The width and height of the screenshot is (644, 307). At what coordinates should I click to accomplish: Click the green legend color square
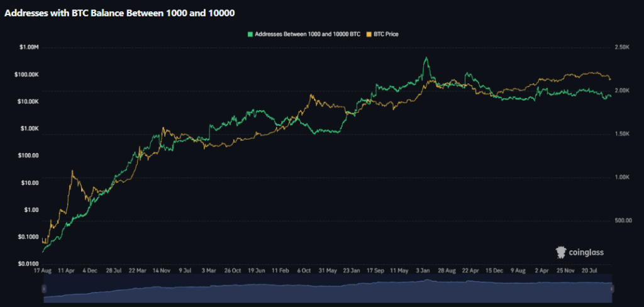[250, 34]
